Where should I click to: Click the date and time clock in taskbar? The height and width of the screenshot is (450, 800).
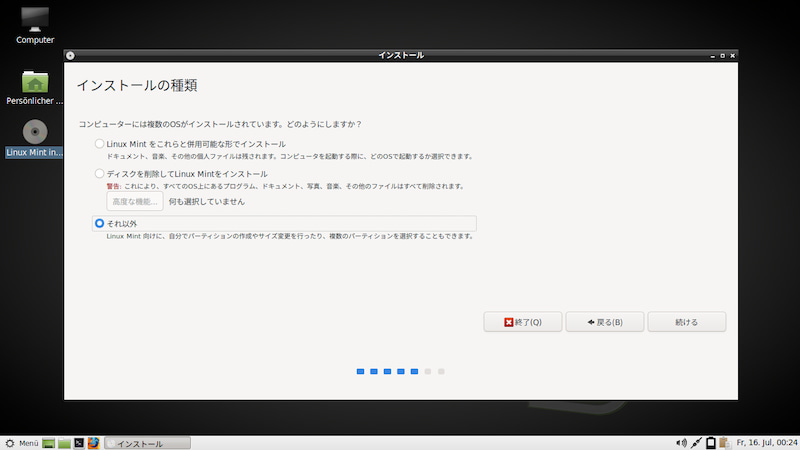tap(767, 442)
